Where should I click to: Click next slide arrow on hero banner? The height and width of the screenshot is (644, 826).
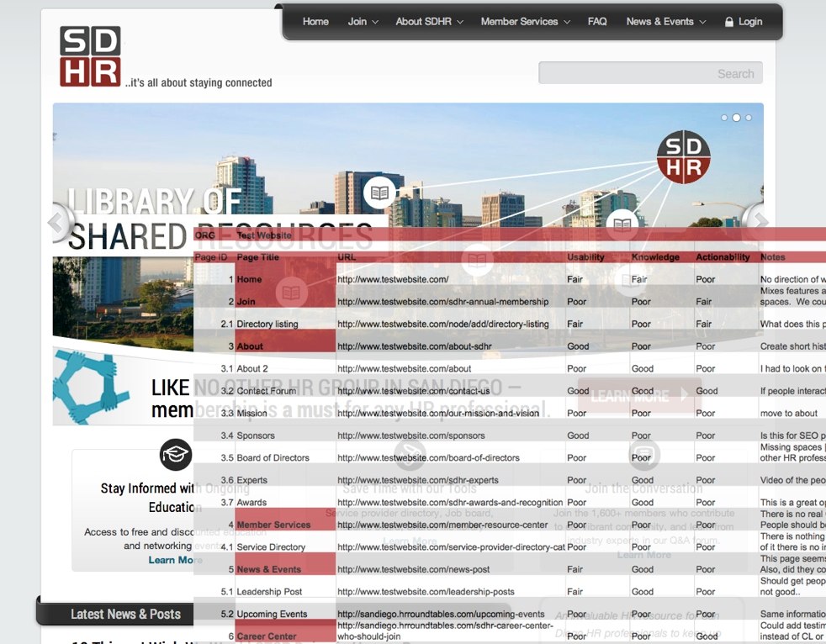[x=756, y=222]
